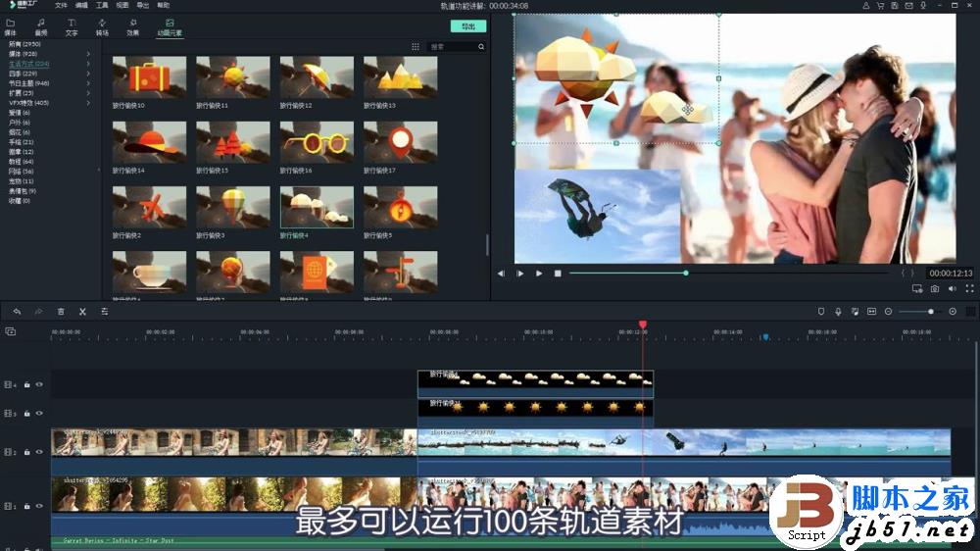980x551 pixels.
Task: Click the add track manager icon
Action: (10, 331)
